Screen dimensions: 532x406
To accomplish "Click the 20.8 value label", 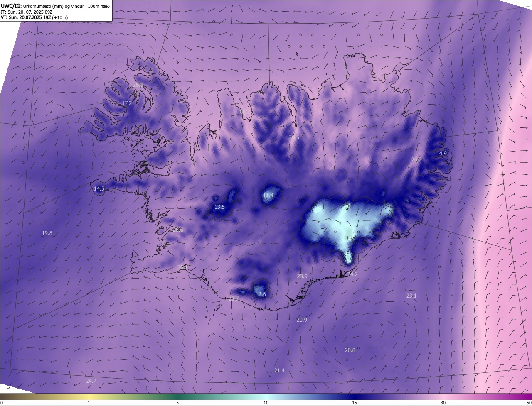I will pyautogui.click(x=350, y=350).
